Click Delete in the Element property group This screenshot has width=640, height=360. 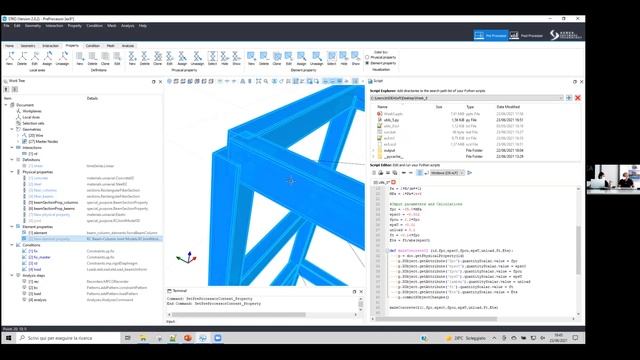click(264, 58)
